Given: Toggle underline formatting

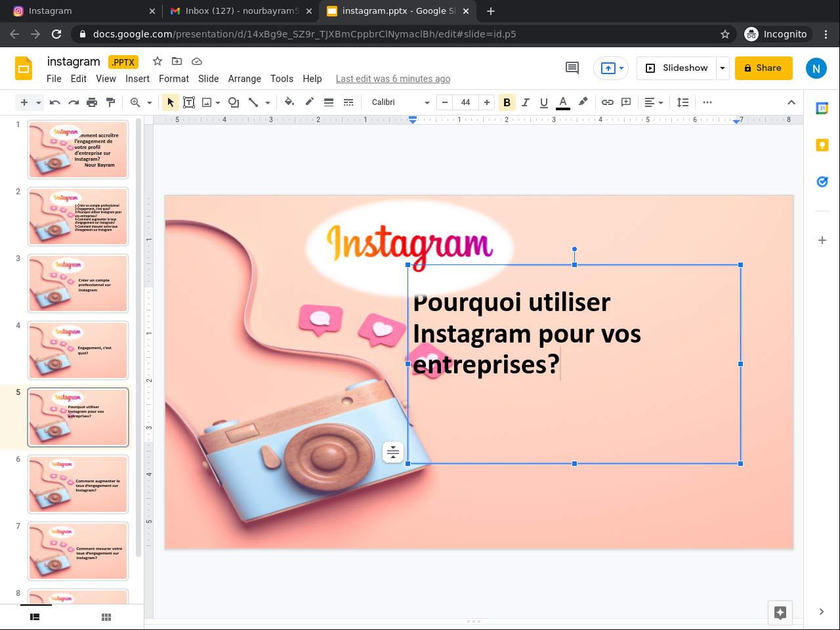Looking at the screenshot, I should [543, 102].
